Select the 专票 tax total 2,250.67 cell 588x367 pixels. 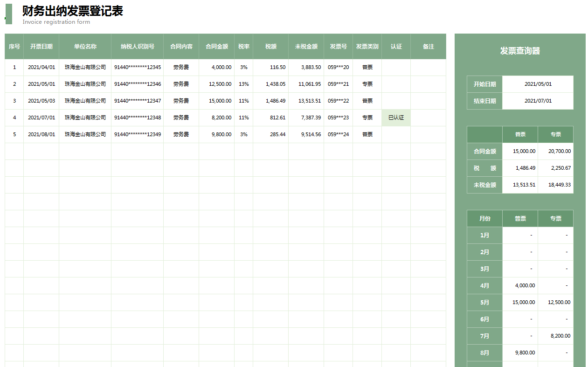(555, 168)
